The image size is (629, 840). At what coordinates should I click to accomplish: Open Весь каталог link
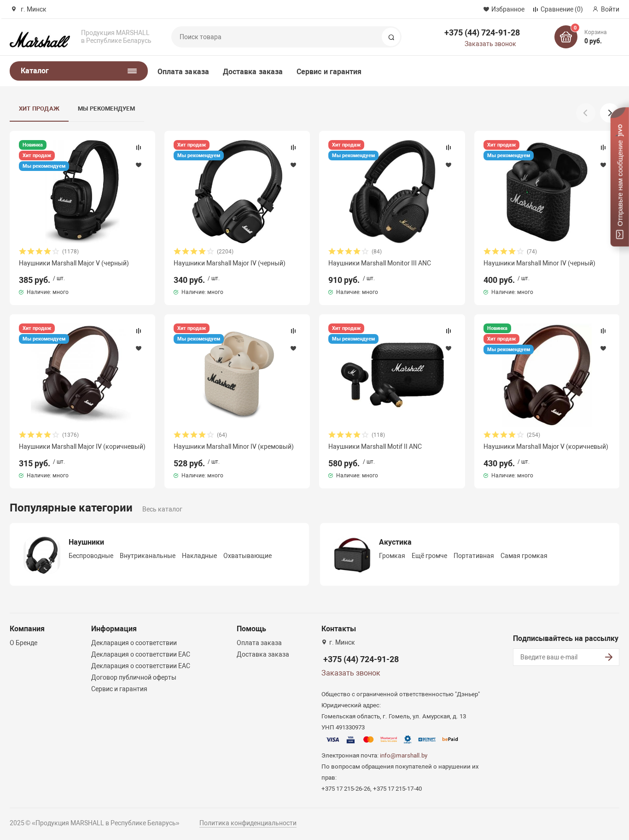click(162, 509)
